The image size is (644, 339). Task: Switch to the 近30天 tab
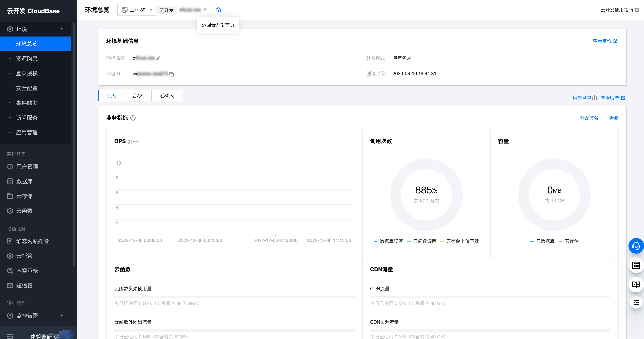click(167, 96)
